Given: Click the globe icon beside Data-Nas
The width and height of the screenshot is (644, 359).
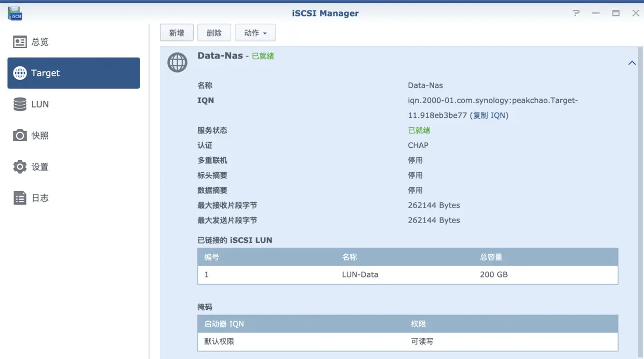Looking at the screenshot, I should click(177, 62).
